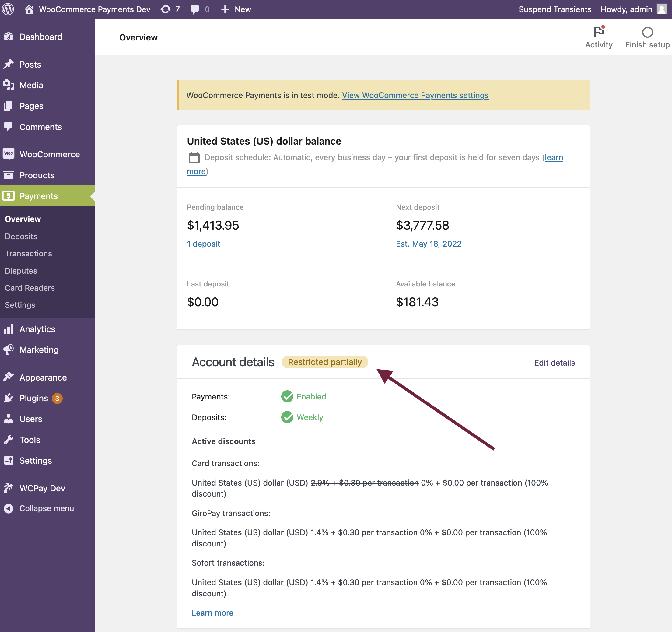
Task: Click the 1 deposit pending link
Action: click(204, 244)
